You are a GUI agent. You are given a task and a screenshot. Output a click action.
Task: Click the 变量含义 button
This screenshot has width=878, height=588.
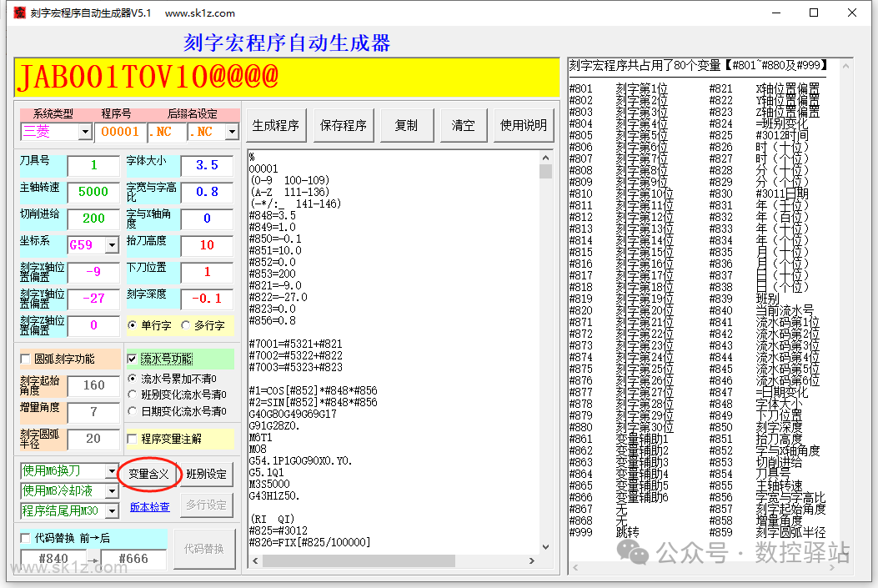pyautogui.click(x=149, y=475)
